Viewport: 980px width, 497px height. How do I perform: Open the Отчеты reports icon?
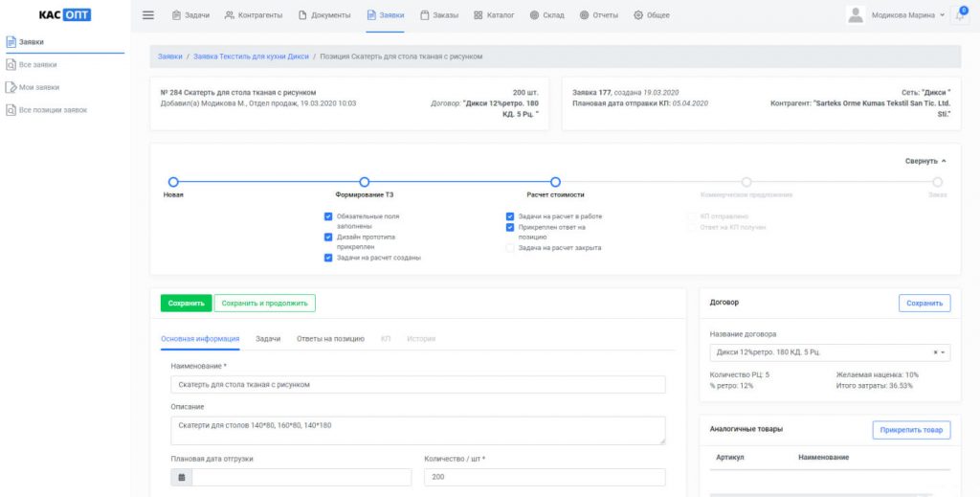coord(584,15)
